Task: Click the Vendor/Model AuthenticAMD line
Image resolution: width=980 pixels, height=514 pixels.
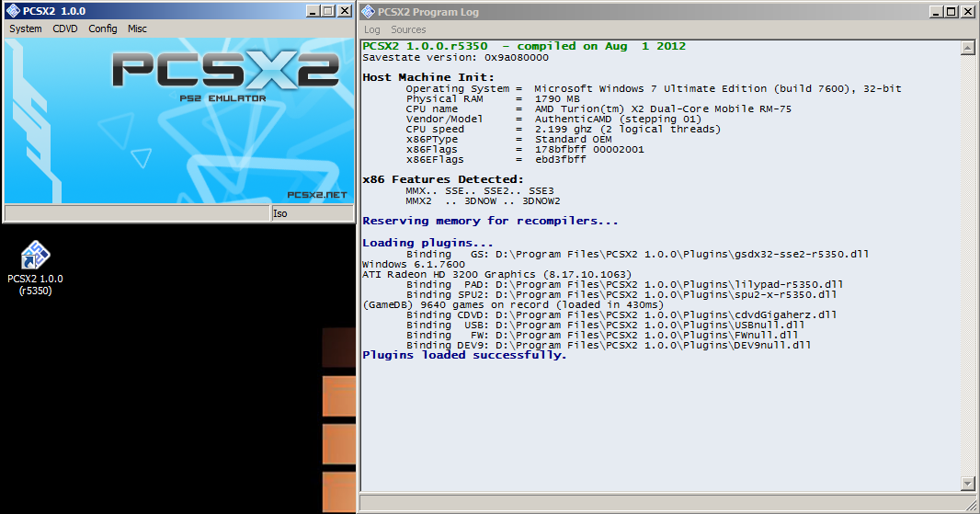Action: 553,119
